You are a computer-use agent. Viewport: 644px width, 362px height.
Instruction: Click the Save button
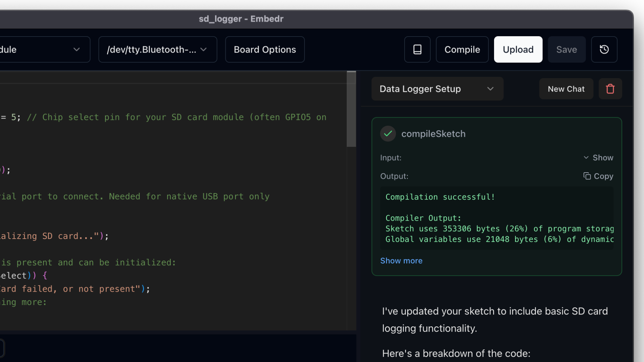tap(567, 49)
